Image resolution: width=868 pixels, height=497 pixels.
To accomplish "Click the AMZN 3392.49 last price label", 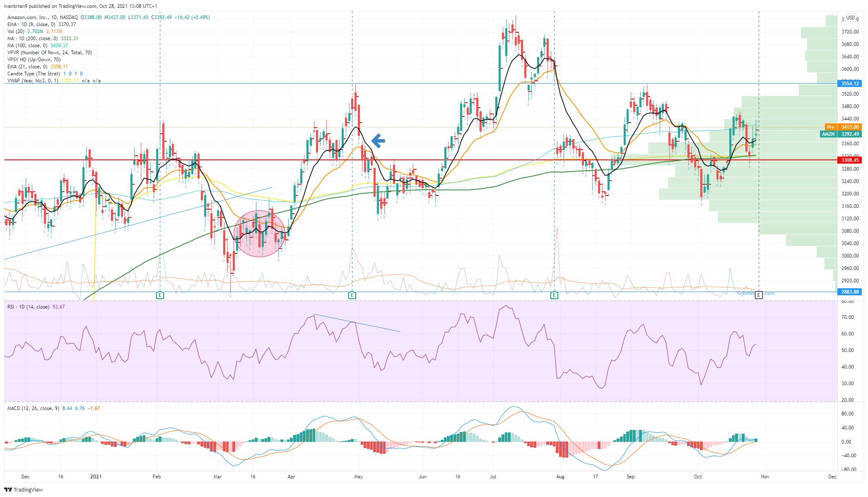I will (x=841, y=134).
